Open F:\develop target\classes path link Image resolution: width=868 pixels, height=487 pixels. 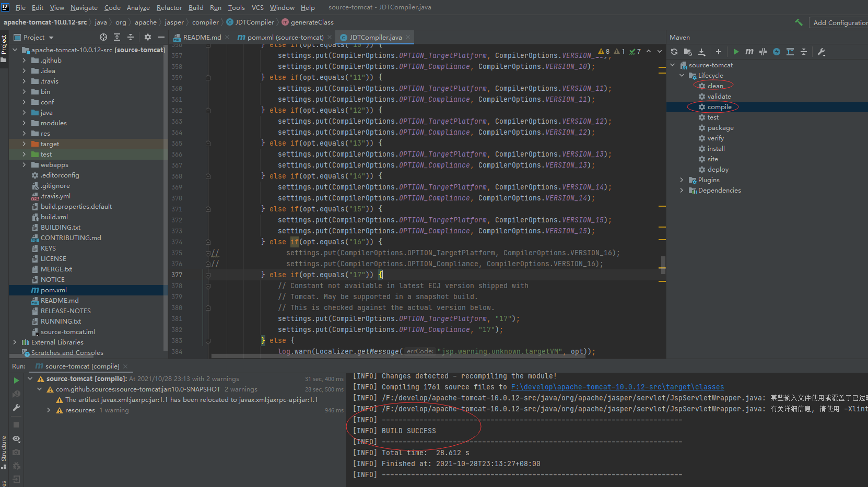tap(617, 387)
